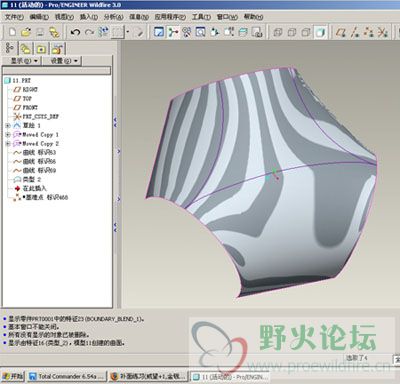Click the 选取了4 status indicator
Screen dimensions: 400x384
356,358
